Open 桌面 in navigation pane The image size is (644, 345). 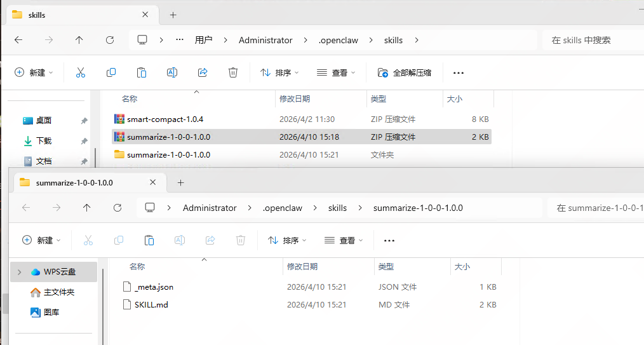[43, 120]
